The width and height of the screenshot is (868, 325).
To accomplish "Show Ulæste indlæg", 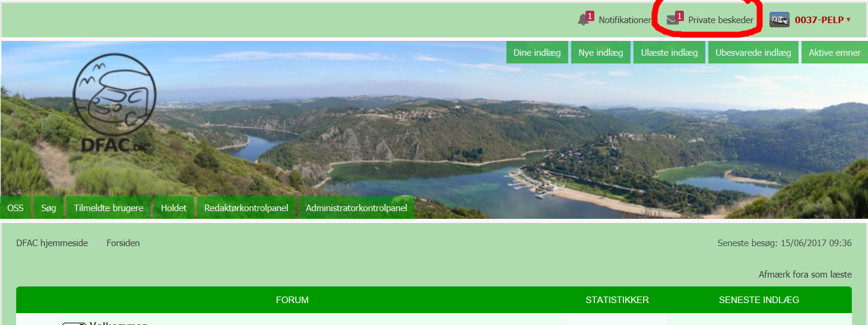I will click(x=669, y=52).
